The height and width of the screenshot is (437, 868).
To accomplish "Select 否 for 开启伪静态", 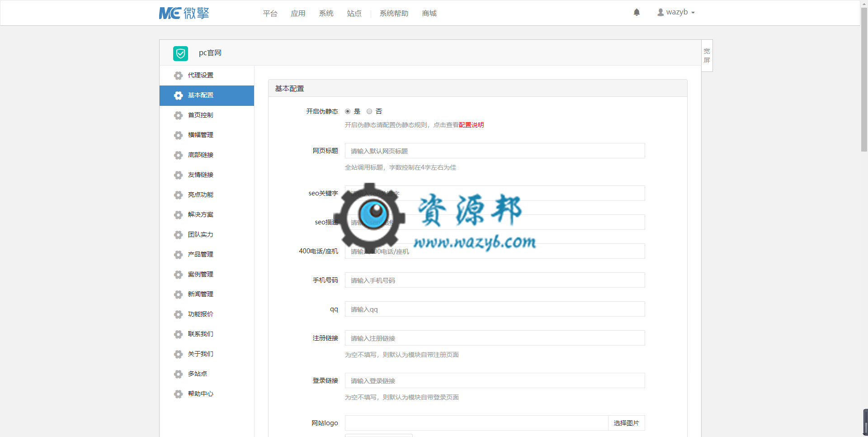I will click(x=369, y=111).
